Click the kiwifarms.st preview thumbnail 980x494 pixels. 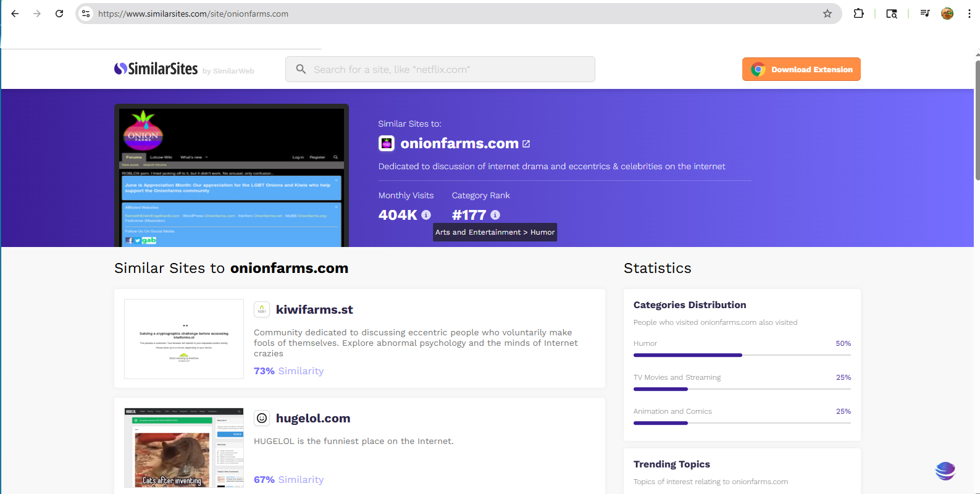coord(184,339)
